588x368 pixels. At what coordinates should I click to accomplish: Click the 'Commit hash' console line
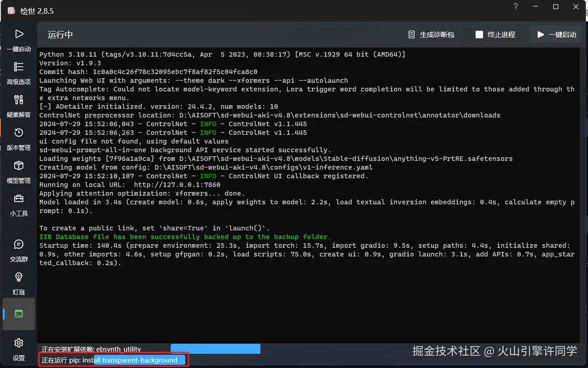(x=148, y=72)
